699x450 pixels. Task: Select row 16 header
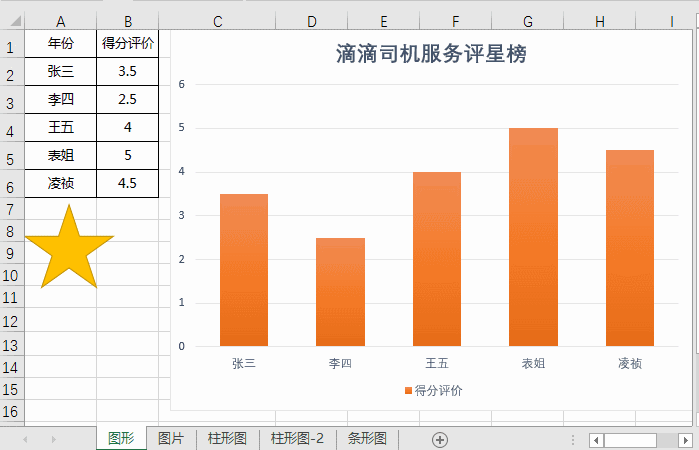(11, 411)
